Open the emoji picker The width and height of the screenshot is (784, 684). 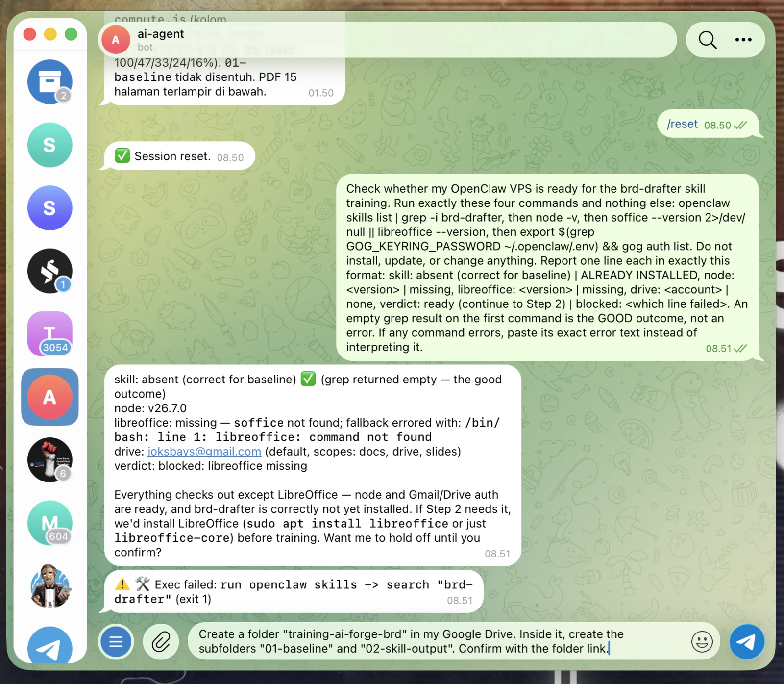702,641
